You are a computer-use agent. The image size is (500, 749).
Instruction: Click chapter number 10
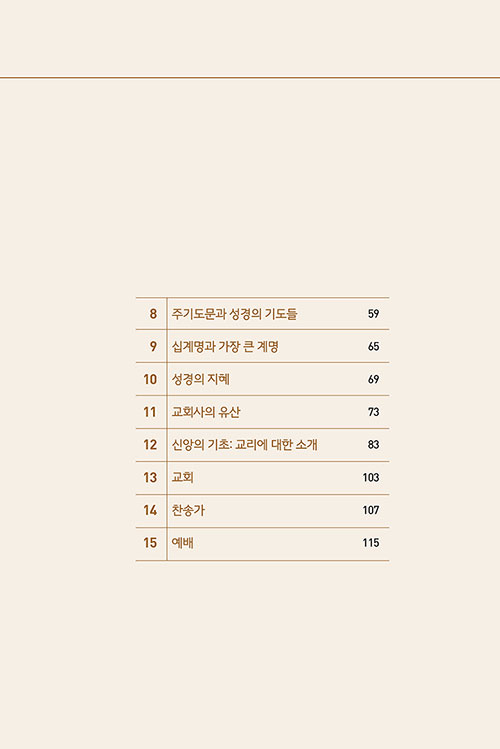pyautogui.click(x=150, y=379)
